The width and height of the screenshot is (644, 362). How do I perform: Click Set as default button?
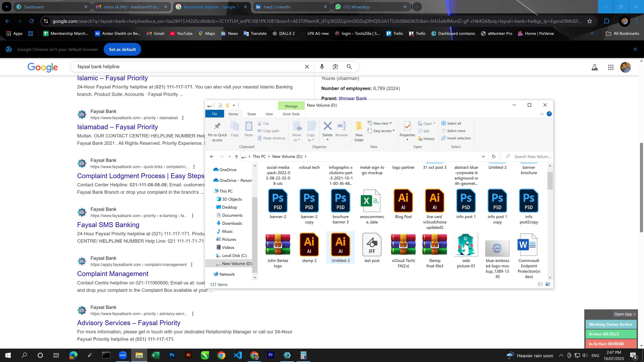click(122, 49)
